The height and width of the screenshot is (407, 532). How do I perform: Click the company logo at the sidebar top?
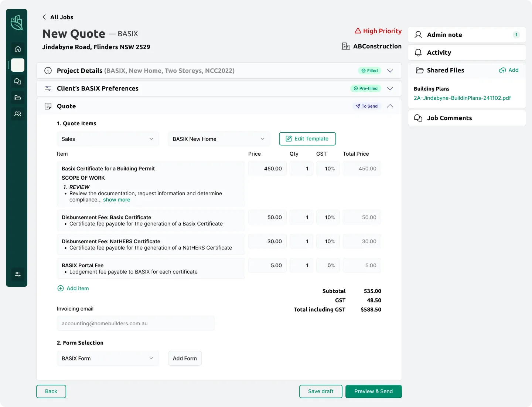[x=17, y=23]
